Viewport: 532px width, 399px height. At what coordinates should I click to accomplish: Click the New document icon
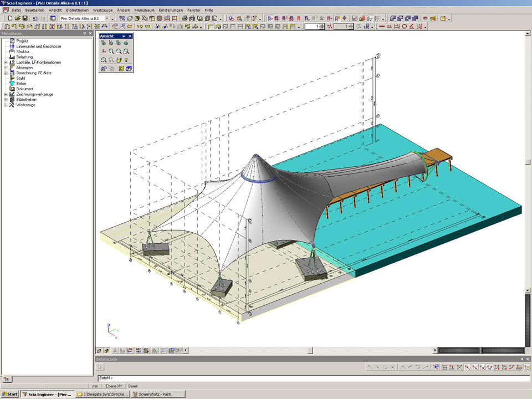(10, 18)
